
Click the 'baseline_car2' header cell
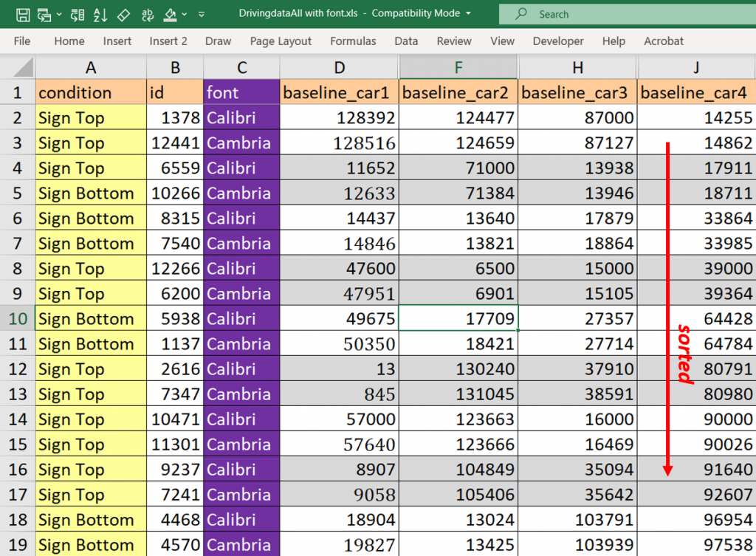tap(458, 92)
